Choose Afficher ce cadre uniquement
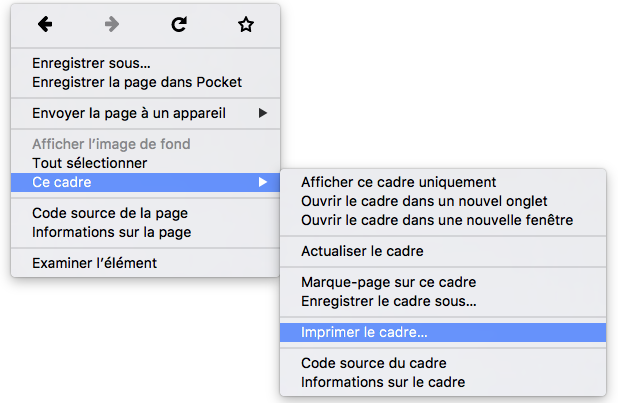Image resolution: width=618 pixels, height=403 pixels. pos(399,182)
